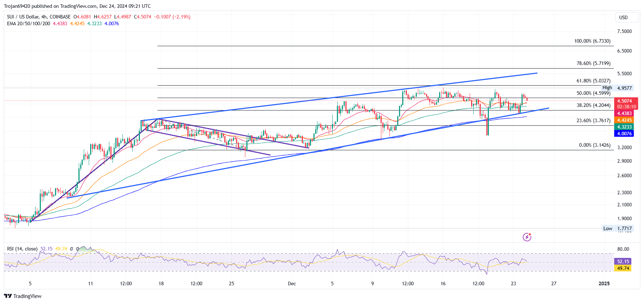Click the 78.60% (5.7199) Fibonacci label
Viewport: 644px width, 303px height.
(593, 64)
